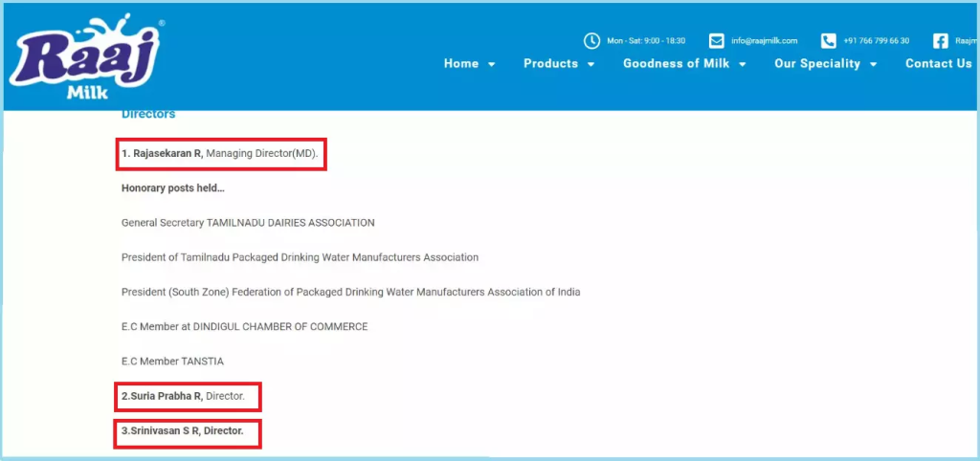The height and width of the screenshot is (461, 980).
Task: Click the Directors heading
Action: point(148,115)
